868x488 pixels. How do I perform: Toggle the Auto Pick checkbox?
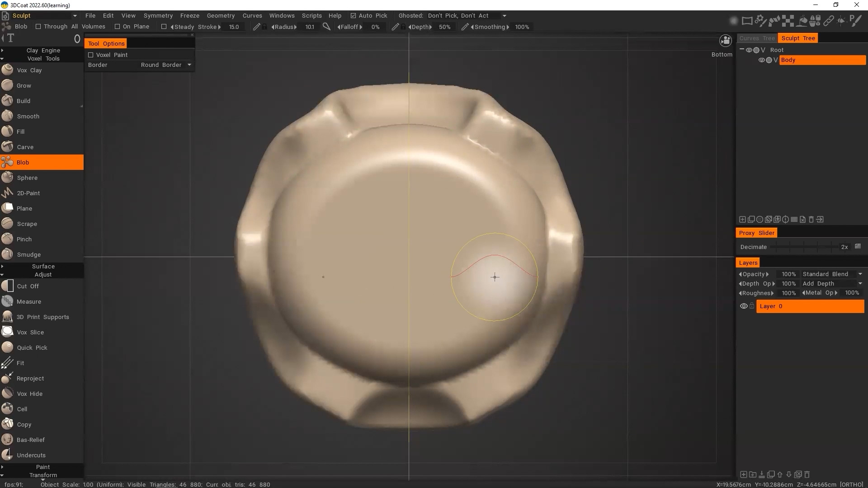[354, 15]
